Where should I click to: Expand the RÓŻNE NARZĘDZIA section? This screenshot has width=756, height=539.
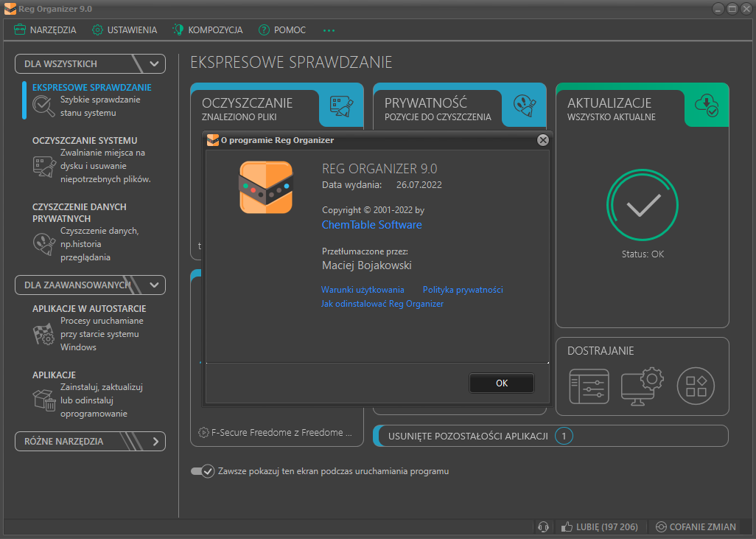[90, 441]
